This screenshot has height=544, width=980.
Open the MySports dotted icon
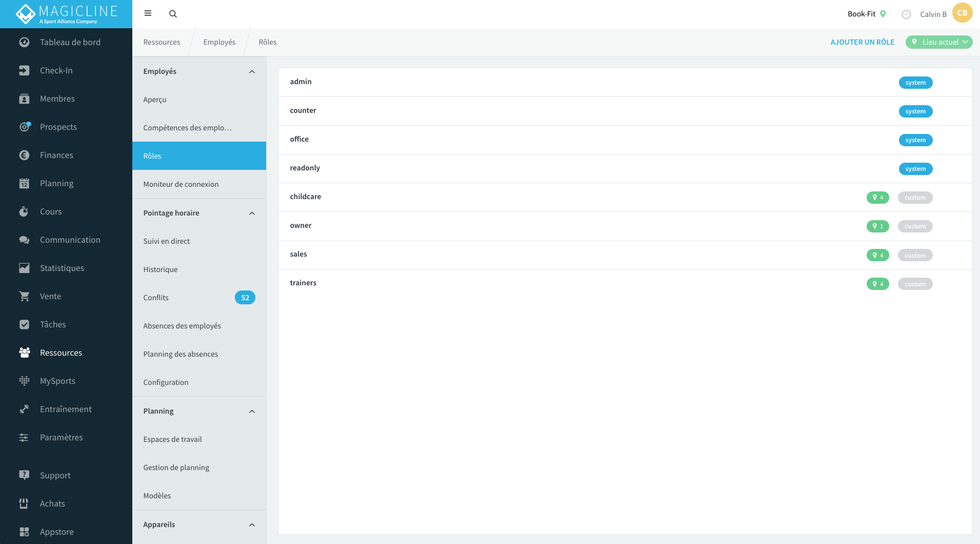24,381
